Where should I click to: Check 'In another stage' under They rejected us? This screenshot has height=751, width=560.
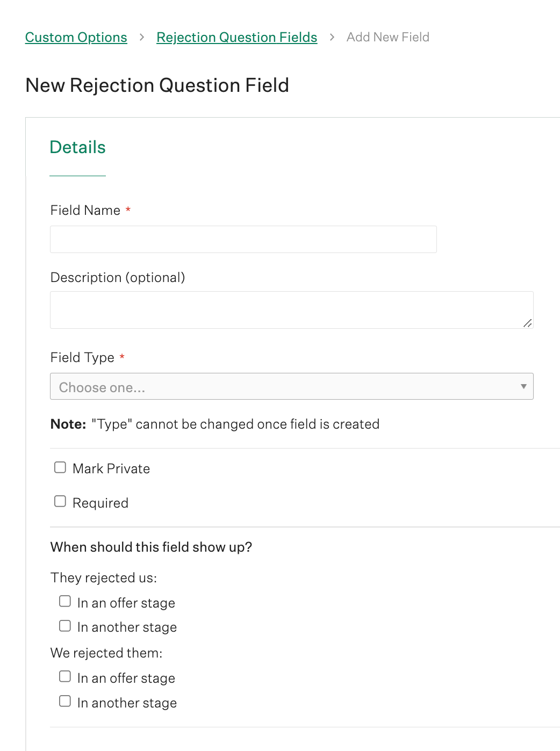(x=64, y=625)
